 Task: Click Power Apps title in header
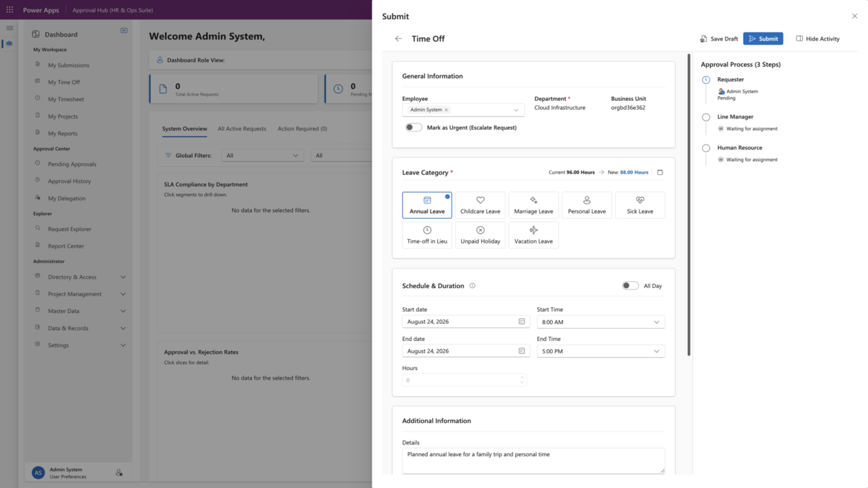point(41,10)
